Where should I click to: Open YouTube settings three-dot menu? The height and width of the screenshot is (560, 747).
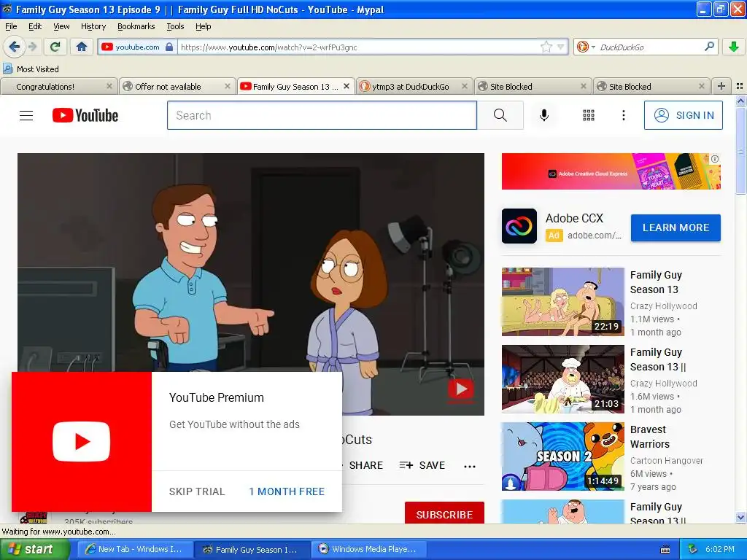click(623, 115)
